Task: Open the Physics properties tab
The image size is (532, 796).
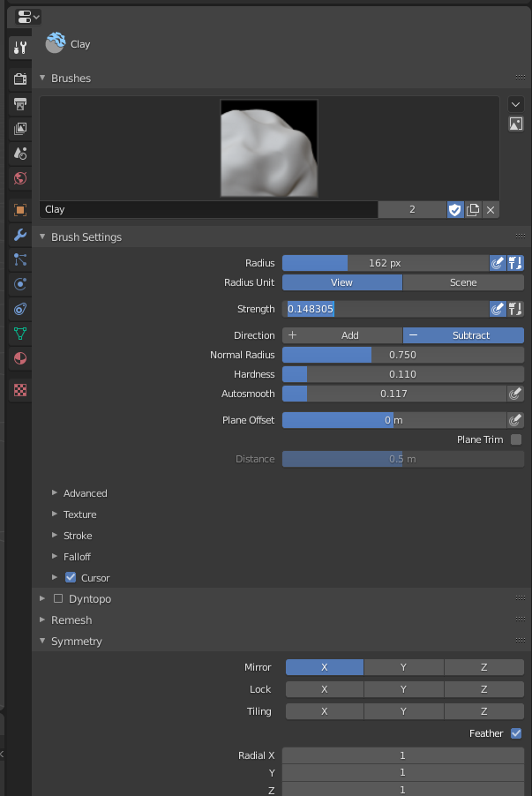Action: point(20,284)
